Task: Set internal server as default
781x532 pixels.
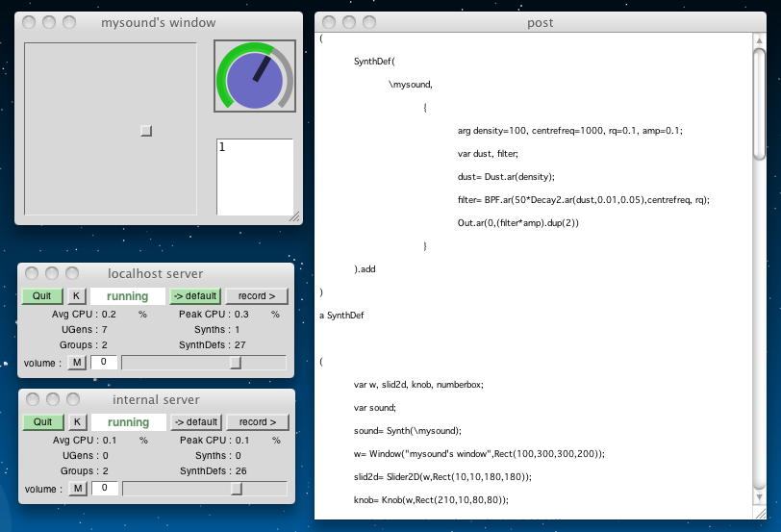Action: click(x=196, y=422)
